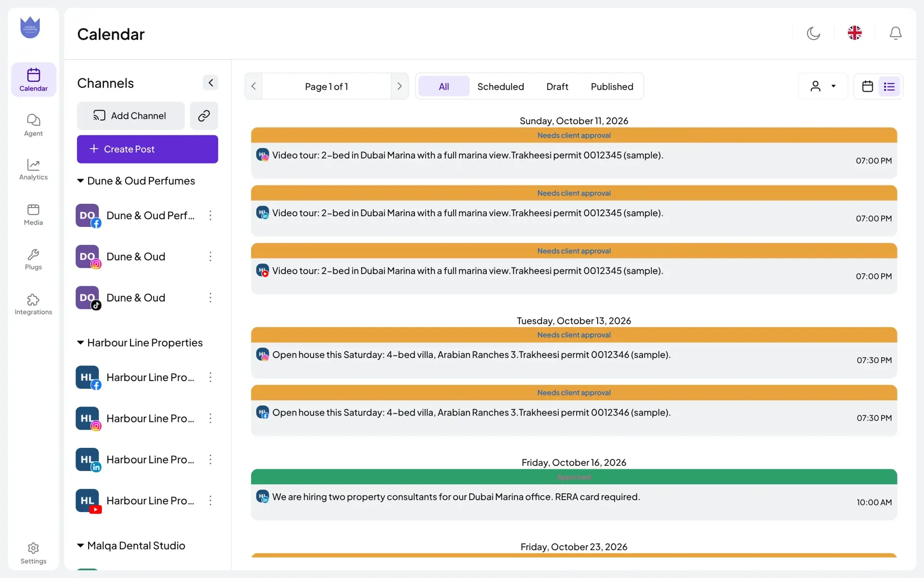This screenshot has width=924, height=578.
Task: Select Dune & Oud Perf... Facebook channel avatar
Action: 88,216
